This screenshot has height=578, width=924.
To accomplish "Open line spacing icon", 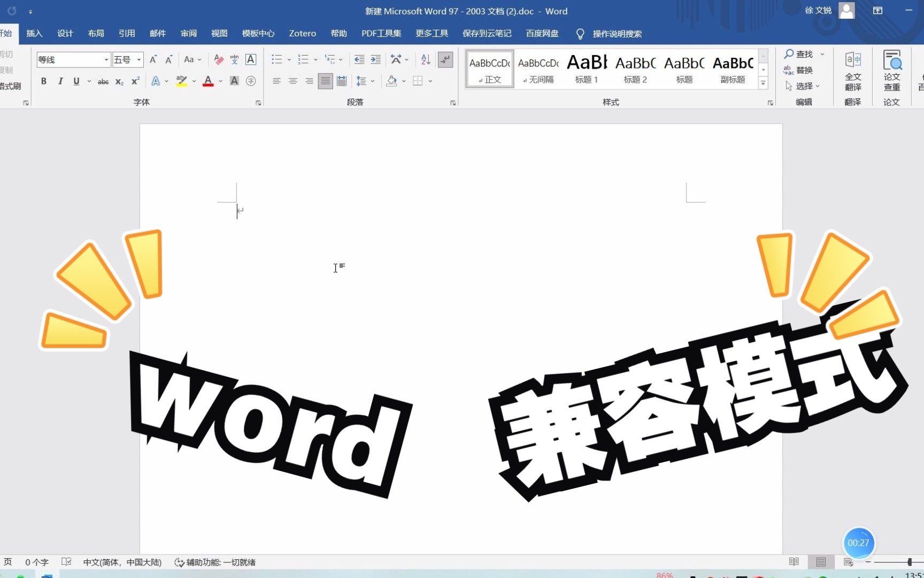I will click(x=361, y=81).
